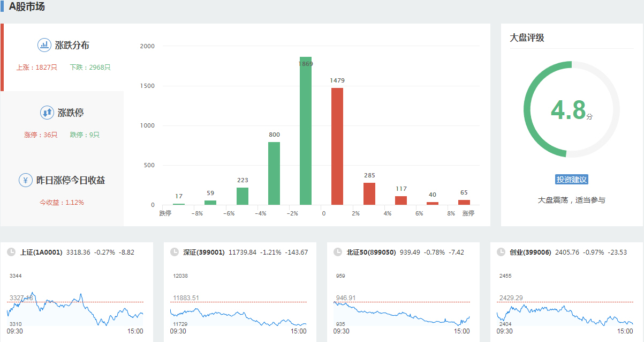Click the clock icon beside 上证(1A0001)
This screenshot has height=342, width=644.
coord(11,252)
